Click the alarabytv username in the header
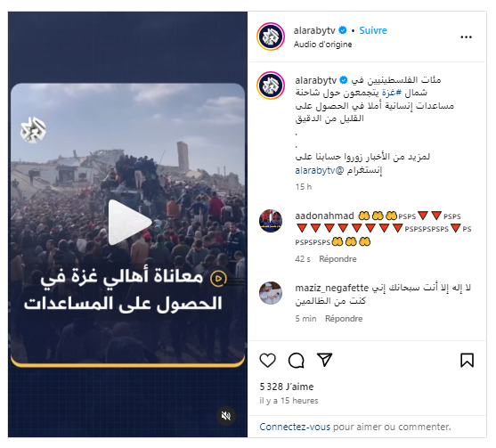The width and height of the screenshot is (496, 448). pyautogui.click(x=314, y=30)
